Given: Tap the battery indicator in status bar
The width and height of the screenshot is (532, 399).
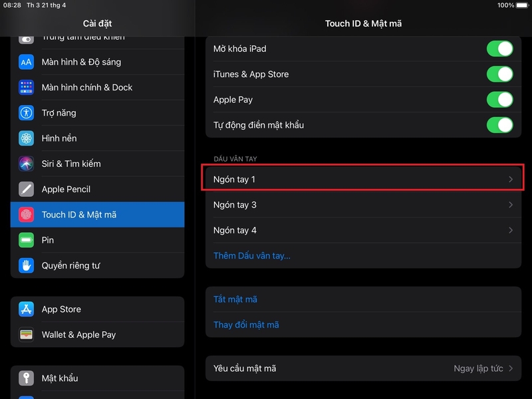Looking at the screenshot, I should [522, 5].
